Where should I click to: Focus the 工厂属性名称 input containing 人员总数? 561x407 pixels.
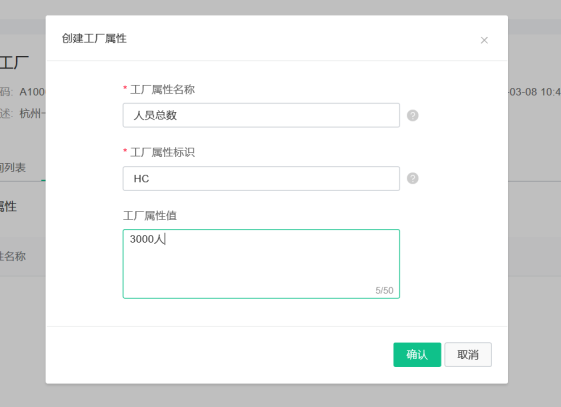261,115
